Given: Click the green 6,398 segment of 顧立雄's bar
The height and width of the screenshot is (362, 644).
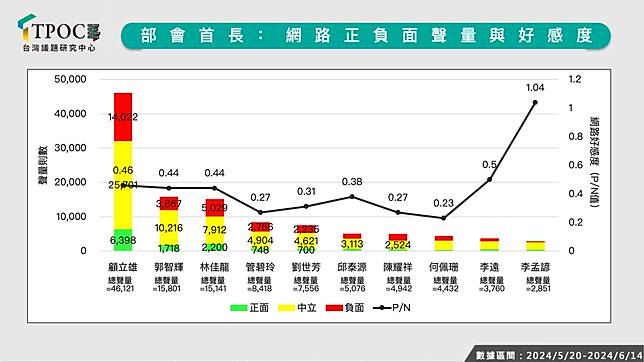Looking at the screenshot, I should [123, 240].
